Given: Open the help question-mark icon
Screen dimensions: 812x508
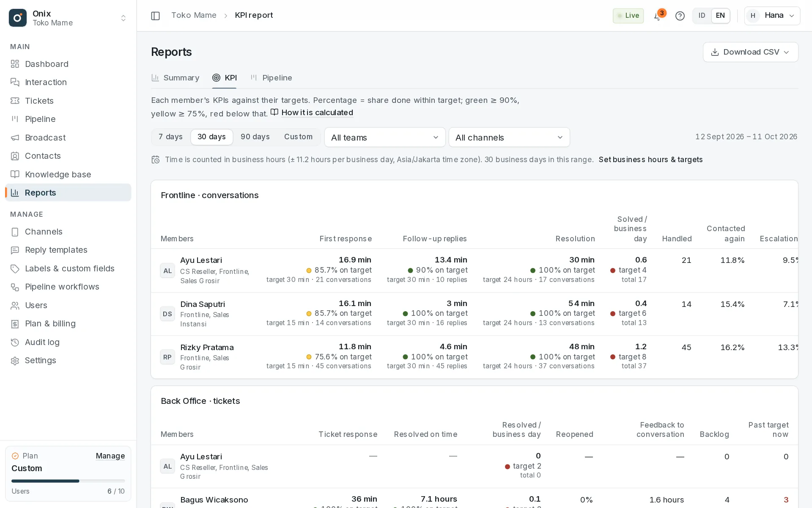Looking at the screenshot, I should [680, 16].
